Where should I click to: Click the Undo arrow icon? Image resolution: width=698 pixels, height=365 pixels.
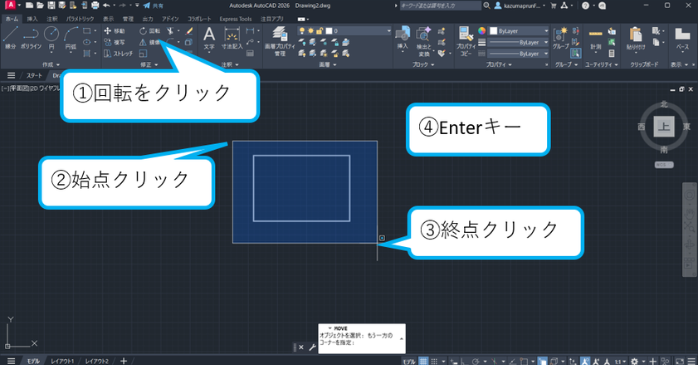pyautogui.click(x=106, y=6)
